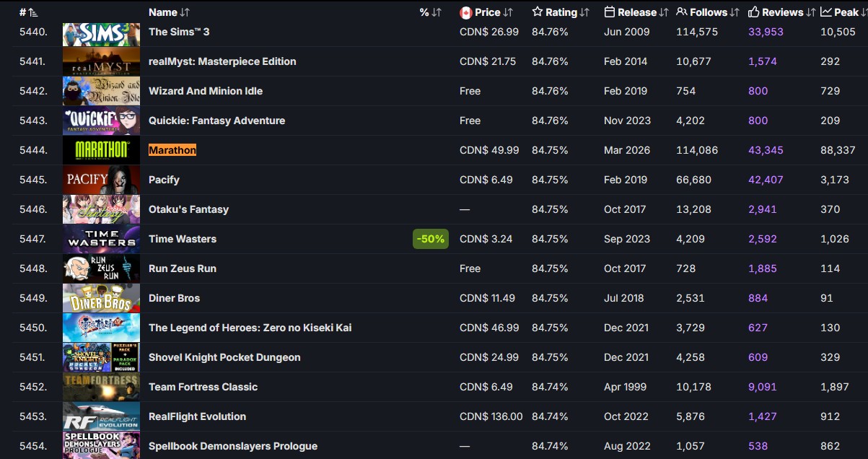Click the calendar icon in Release header
Viewport: 868px width, 459px height.
coord(609,12)
